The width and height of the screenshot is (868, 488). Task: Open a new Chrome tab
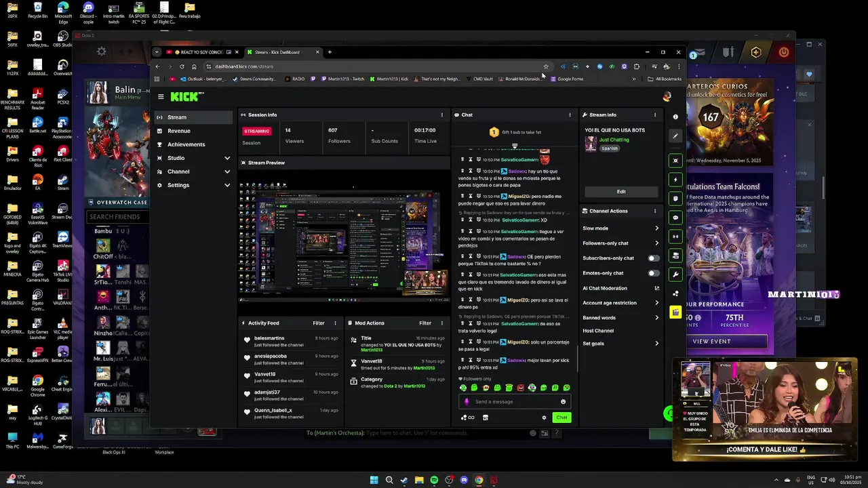(x=330, y=52)
